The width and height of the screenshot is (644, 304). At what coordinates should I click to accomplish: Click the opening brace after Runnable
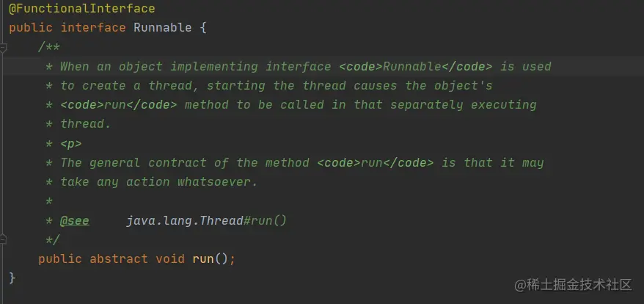coord(202,28)
